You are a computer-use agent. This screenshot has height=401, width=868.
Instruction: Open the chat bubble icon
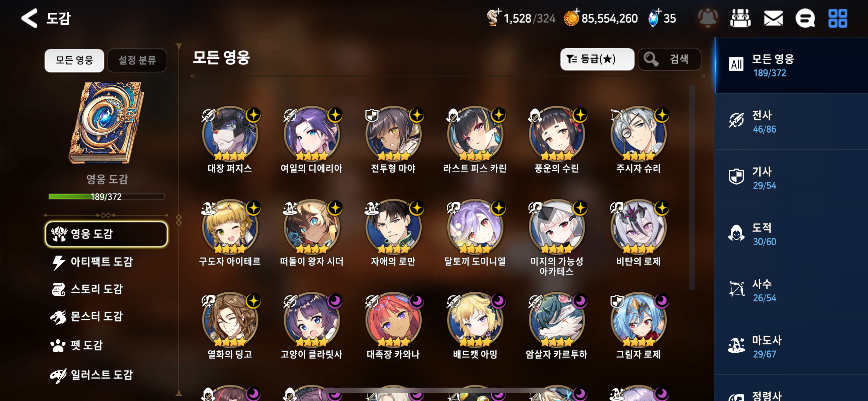coord(805,18)
